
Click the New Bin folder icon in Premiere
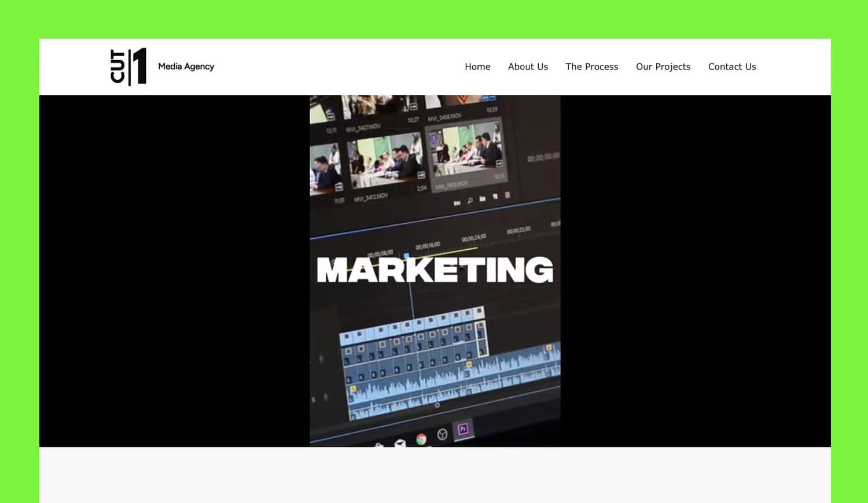[x=483, y=199]
